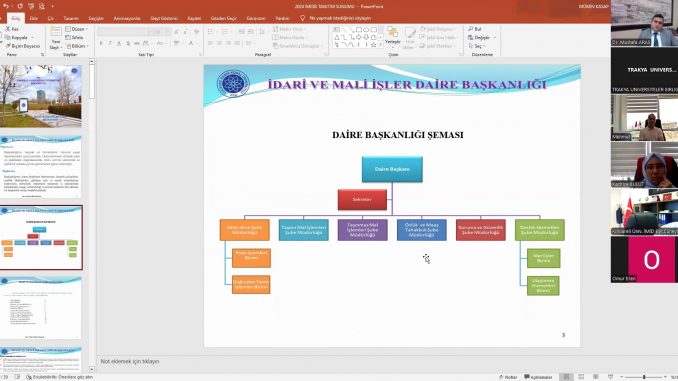Click the numbered list icon
678x381 pixels.
coord(225,32)
